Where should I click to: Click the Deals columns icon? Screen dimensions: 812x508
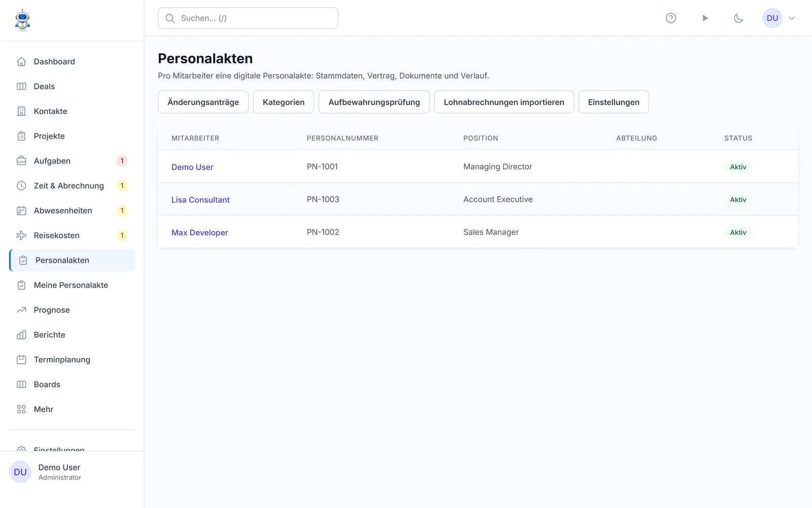pos(21,86)
